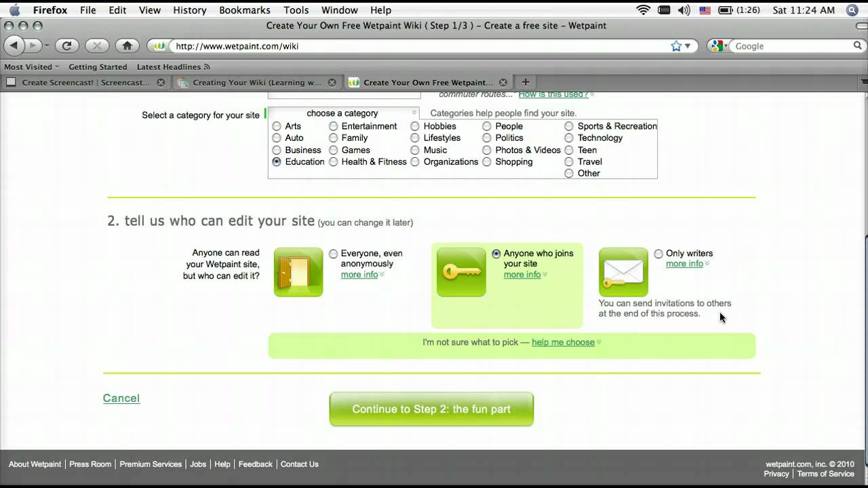Click the US flag input source icon
The height and width of the screenshot is (488, 868).
[705, 10]
